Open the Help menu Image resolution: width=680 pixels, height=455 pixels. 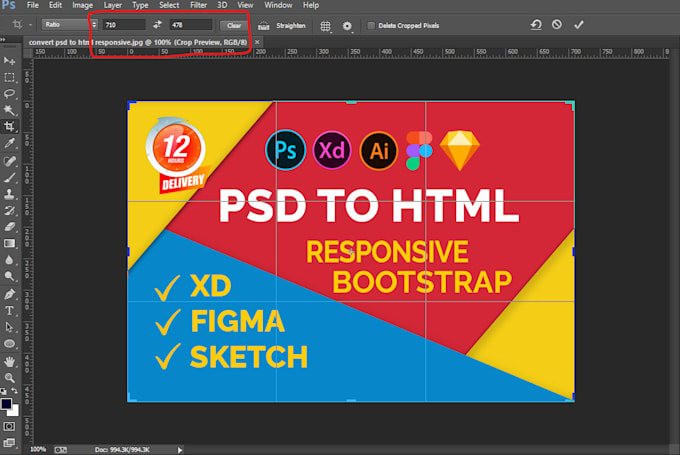[311, 5]
